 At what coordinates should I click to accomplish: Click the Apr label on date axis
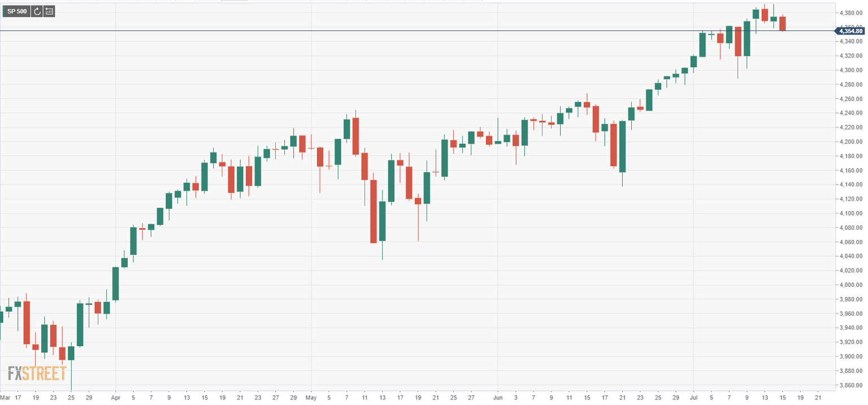(115, 397)
